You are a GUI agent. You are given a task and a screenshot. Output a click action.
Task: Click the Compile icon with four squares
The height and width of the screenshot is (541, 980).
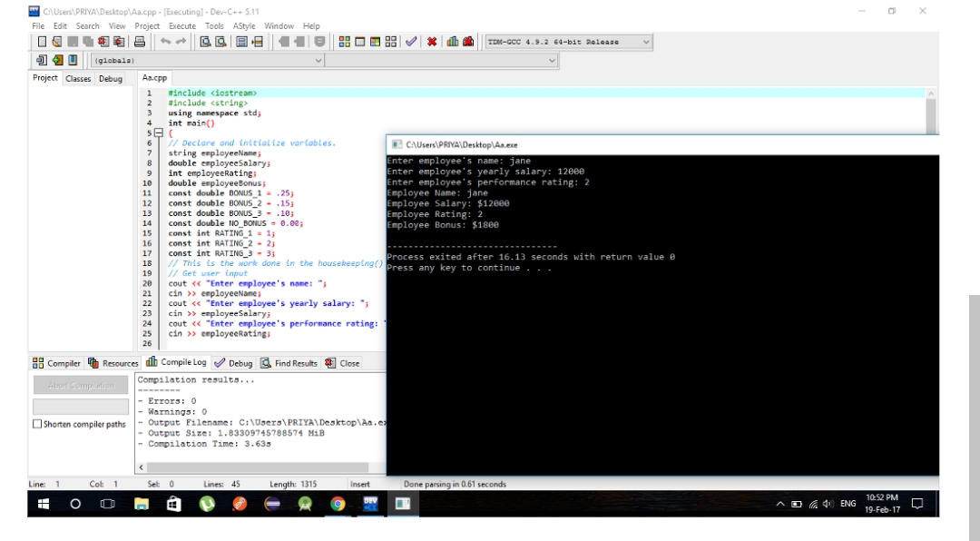pyautogui.click(x=345, y=42)
